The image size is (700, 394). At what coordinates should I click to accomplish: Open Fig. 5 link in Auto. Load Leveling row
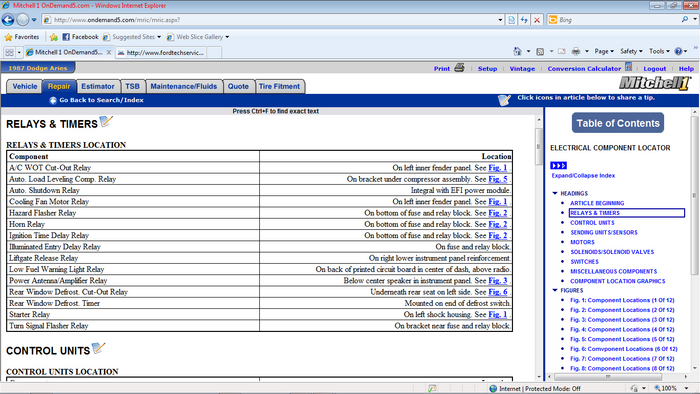click(x=498, y=179)
